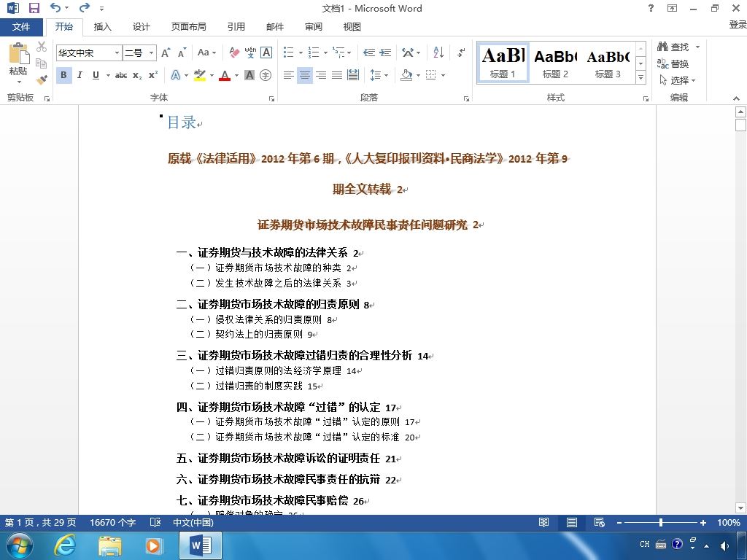The width and height of the screenshot is (747, 560).
Task: Toggle Bold formatting
Action: click(64, 75)
